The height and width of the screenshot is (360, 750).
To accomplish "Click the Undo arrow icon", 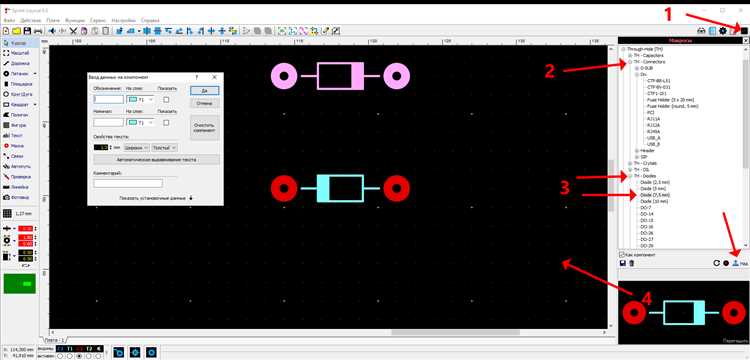I will coord(52,31).
